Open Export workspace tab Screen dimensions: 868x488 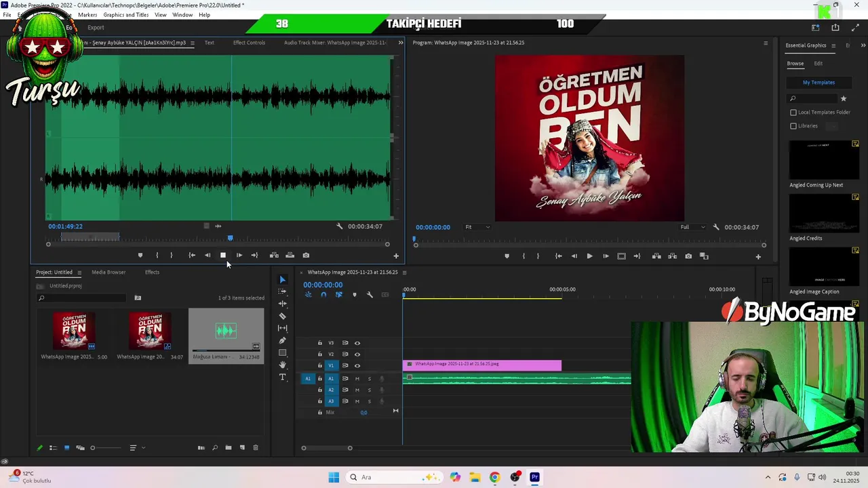tap(96, 28)
